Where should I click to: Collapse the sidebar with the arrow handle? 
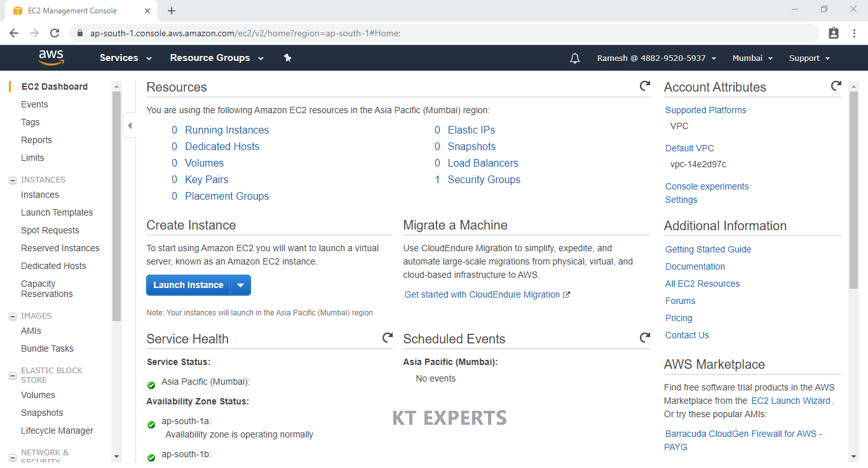[x=130, y=126]
